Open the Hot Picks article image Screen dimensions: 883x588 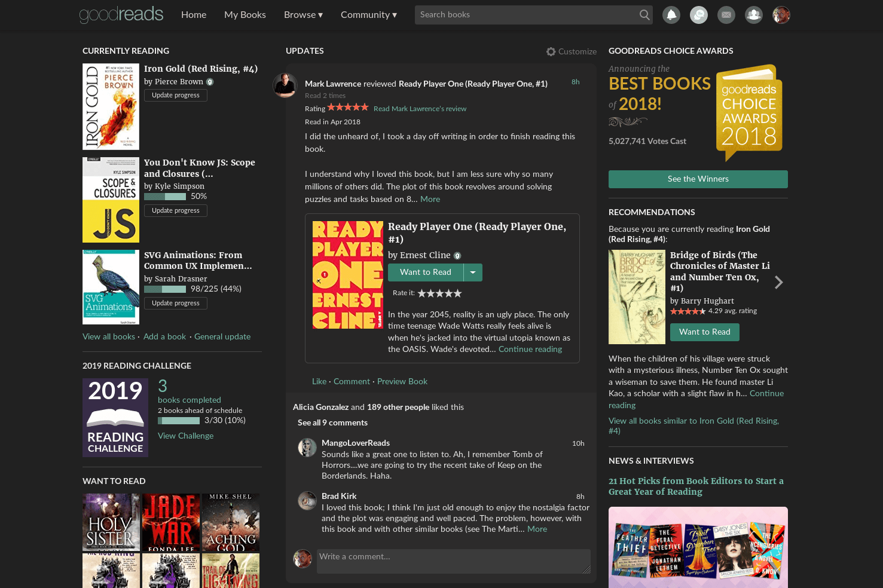pos(698,547)
